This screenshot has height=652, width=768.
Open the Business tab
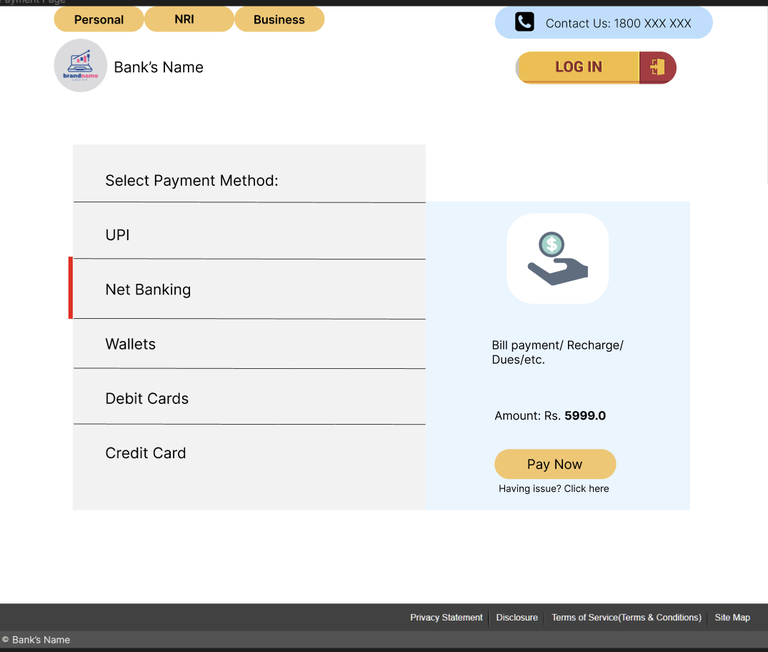pyautogui.click(x=279, y=20)
